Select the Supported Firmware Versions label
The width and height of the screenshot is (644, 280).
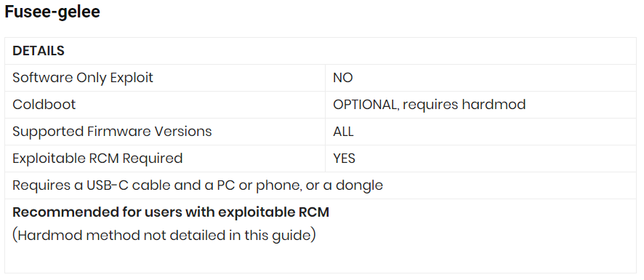coord(112,132)
